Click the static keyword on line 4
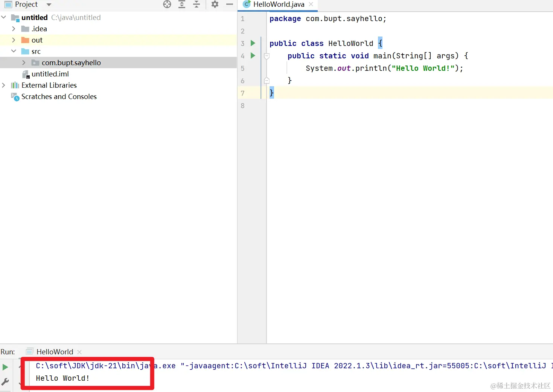Screen dimensions: 553x392 tap(333, 56)
